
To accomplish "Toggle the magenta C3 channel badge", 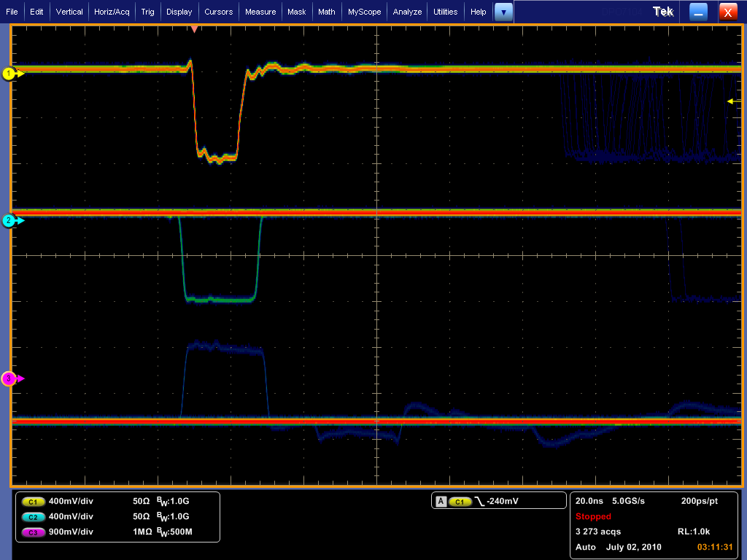I will (x=33, y=532).
